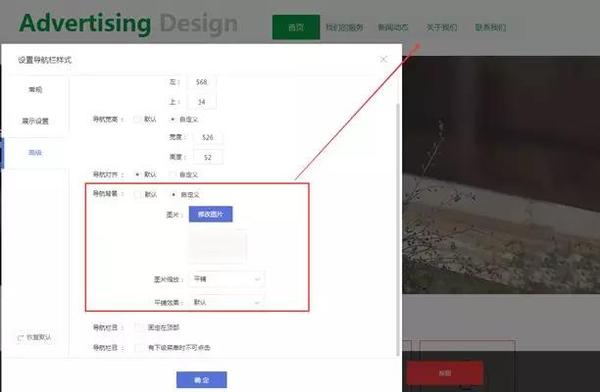
Task: Open the 图片缩放 dropdown showing 平铺
Action: click(226, 279)
